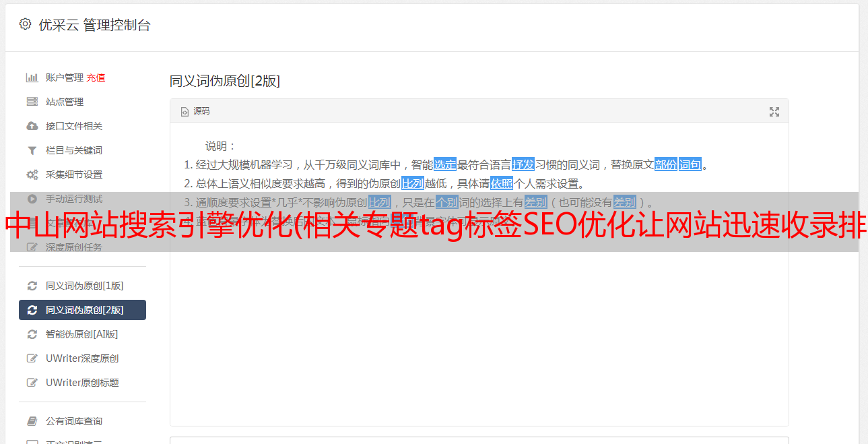Viewport: 868px width, 444px height.
Task: Open UWriter深度原创 sidebar entry
Action: [82, 358]
